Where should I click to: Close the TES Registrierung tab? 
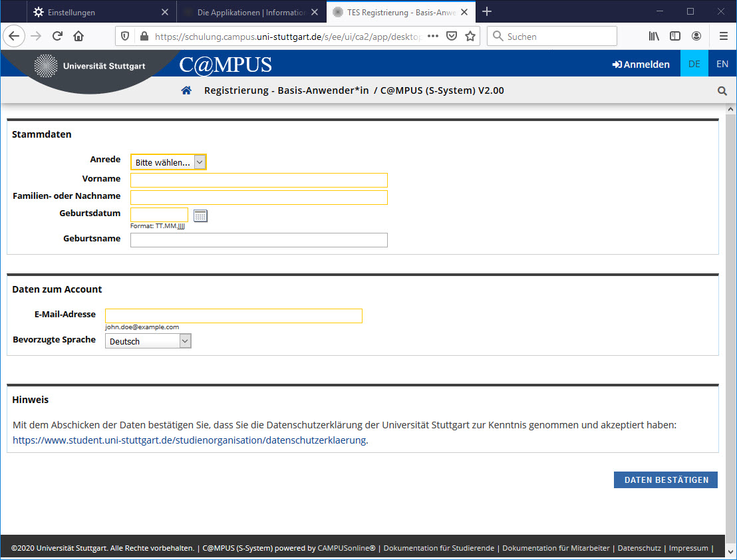(x=464, y=12)
